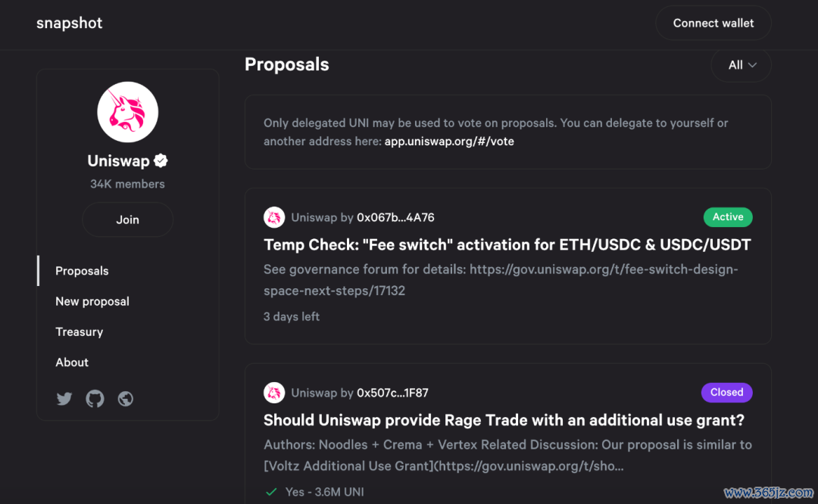
Task: Click the verified badge beside Uniswap
Action: coord(161,160)
